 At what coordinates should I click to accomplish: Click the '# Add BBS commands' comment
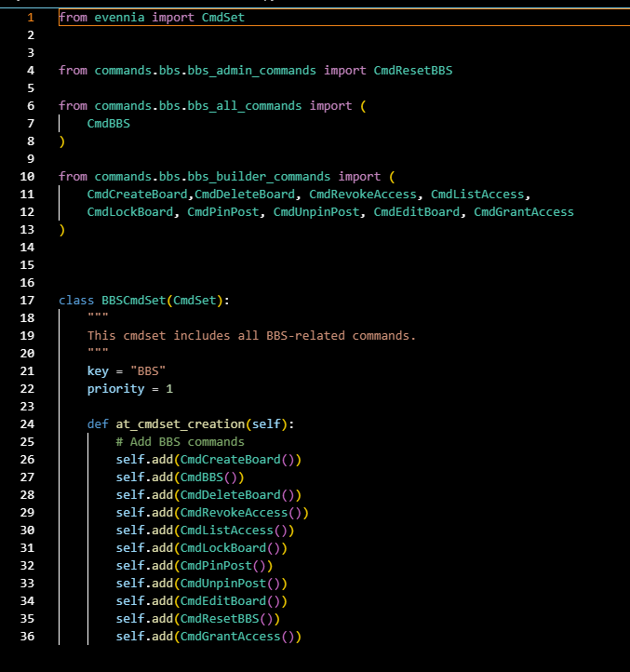[180, 441]
